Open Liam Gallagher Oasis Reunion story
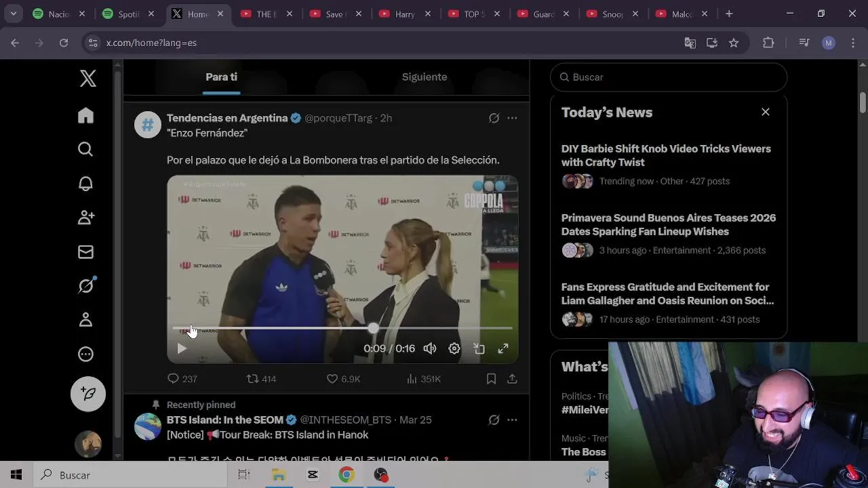 [669, 303]
